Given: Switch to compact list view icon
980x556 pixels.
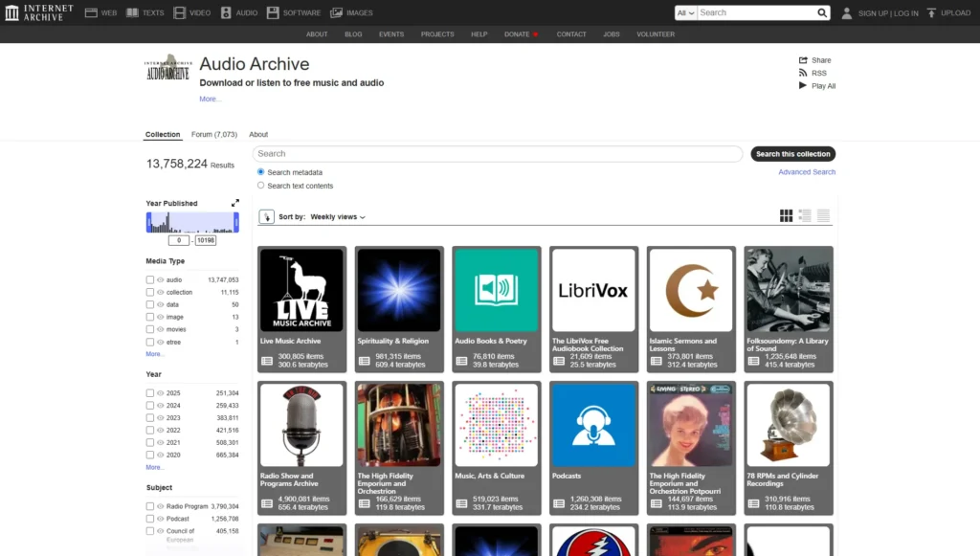Looking at the screenshot, I should coord(823,215).
